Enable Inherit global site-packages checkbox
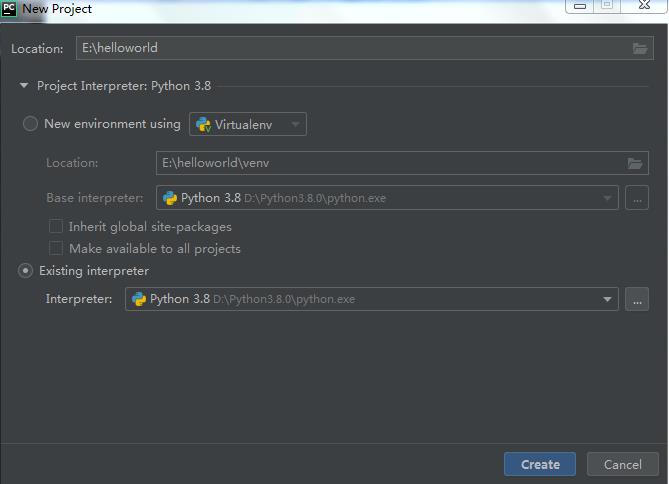 pyautogui.click(x=56, y=226)
